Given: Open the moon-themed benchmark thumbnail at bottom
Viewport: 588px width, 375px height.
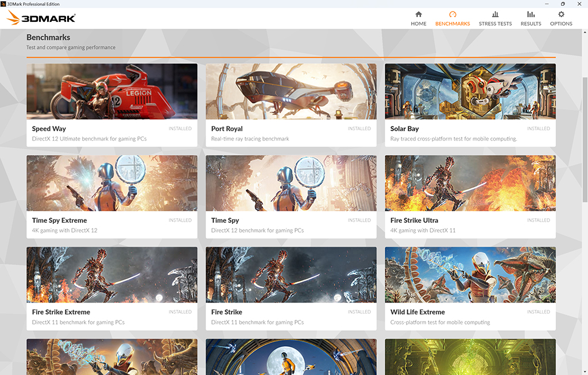Looking at the screenshot, I should (x=291, y=357).
